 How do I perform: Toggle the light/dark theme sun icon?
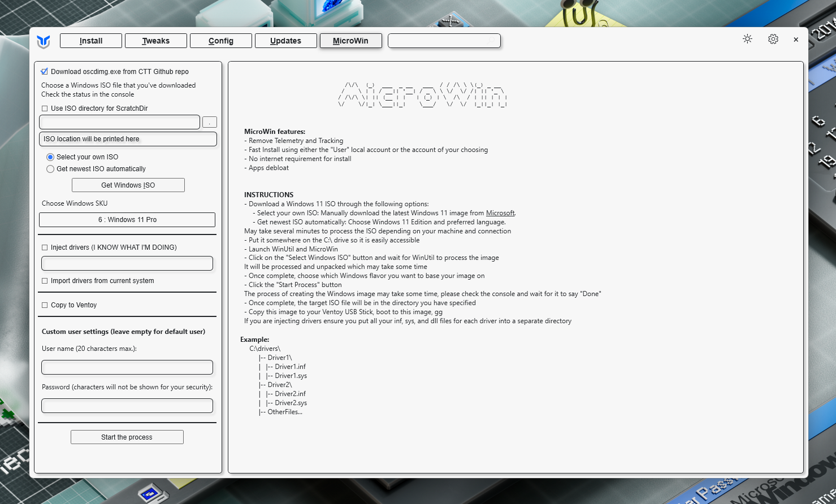coord(747,39)
